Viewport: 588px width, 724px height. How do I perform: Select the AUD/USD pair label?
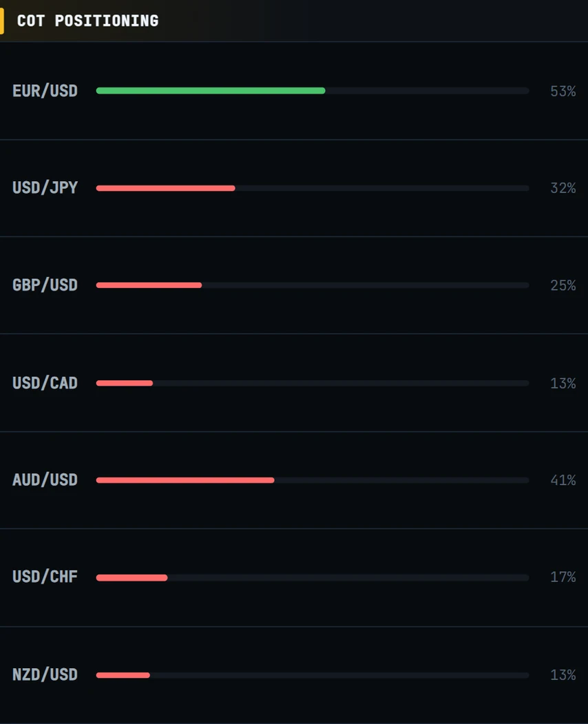tap(45, 480)
